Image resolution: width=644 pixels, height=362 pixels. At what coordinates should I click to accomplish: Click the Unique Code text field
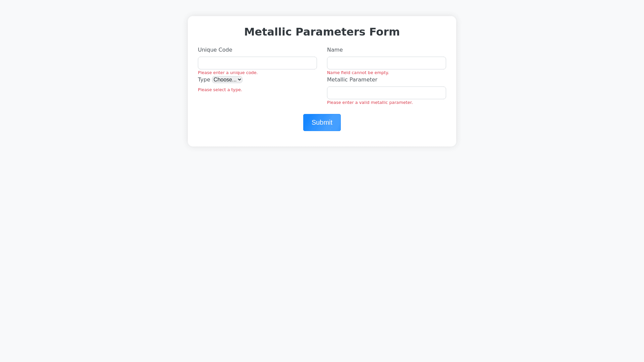pos(257,63)
